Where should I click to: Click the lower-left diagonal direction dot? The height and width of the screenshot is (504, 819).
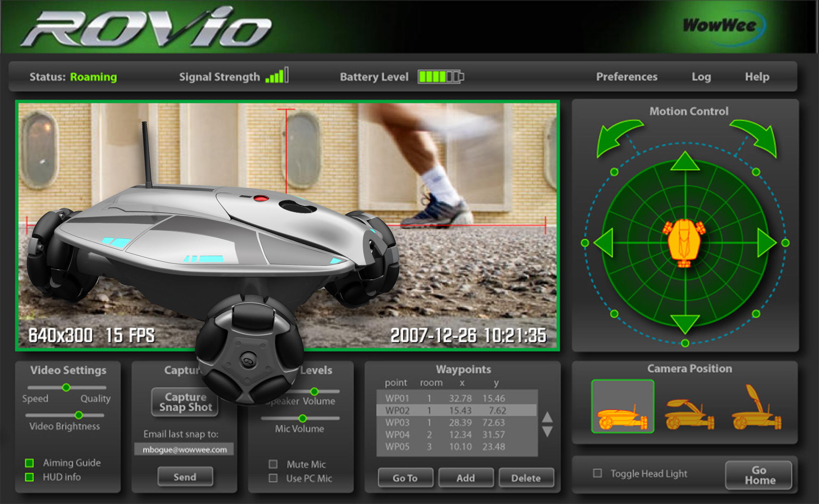coord(614,314)
